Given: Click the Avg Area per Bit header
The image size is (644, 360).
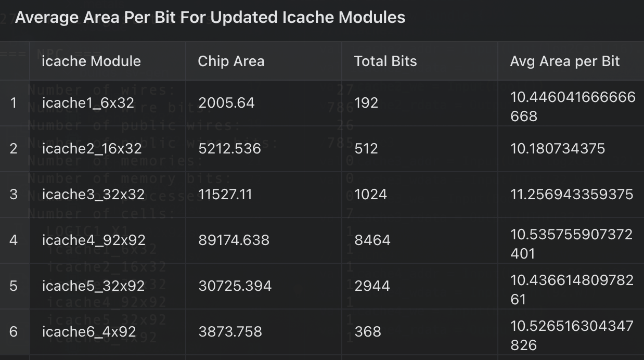Looking at the screenshot, I should click(x=565, y=61).
